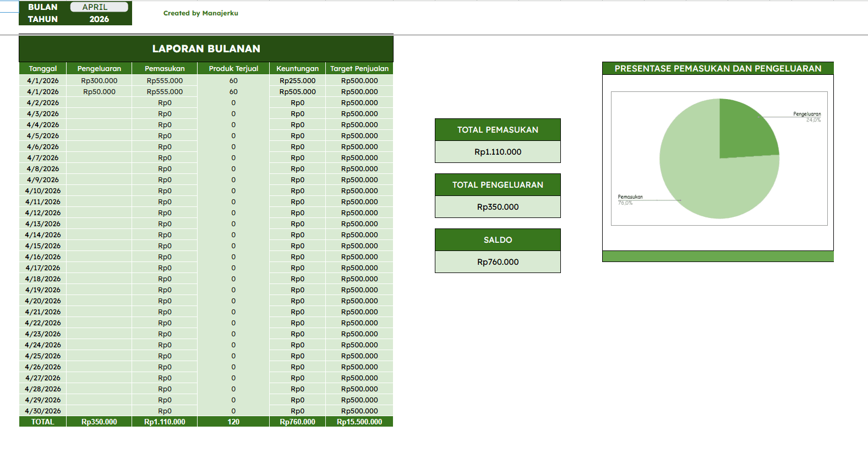Click the TAHUN label cell
Screen dimensions: 868x458
pos(43,19)
